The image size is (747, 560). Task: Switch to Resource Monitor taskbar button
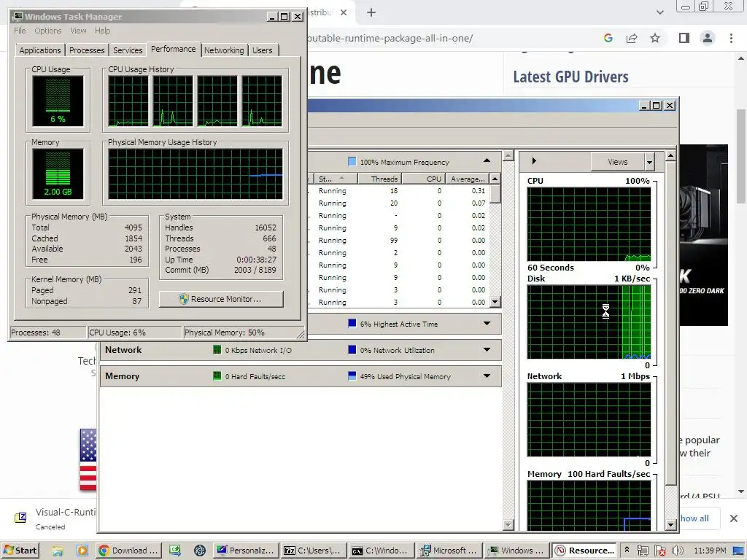click(584, 551)
